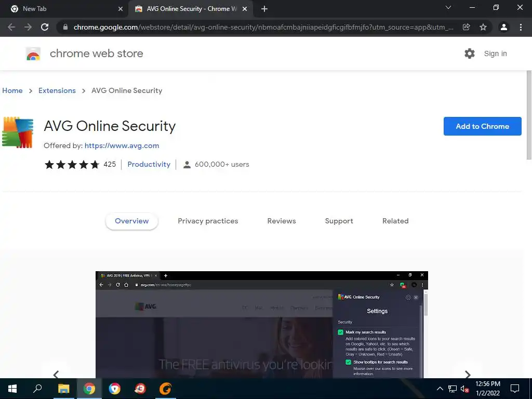
Task: Click the muted volume tray icon
Action: click(x=464, y=389)
